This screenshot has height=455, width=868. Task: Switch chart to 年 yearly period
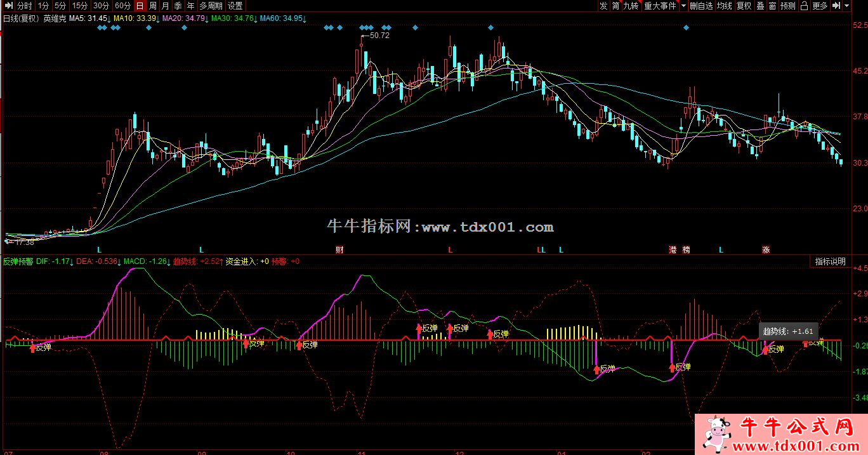191,6
